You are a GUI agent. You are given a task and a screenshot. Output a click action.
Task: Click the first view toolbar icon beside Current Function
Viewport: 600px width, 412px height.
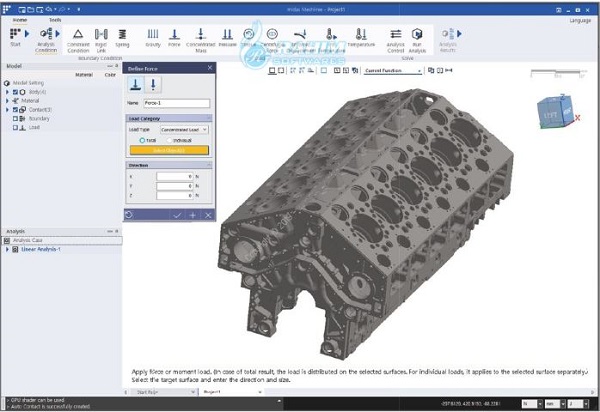[x=431, y=70]
